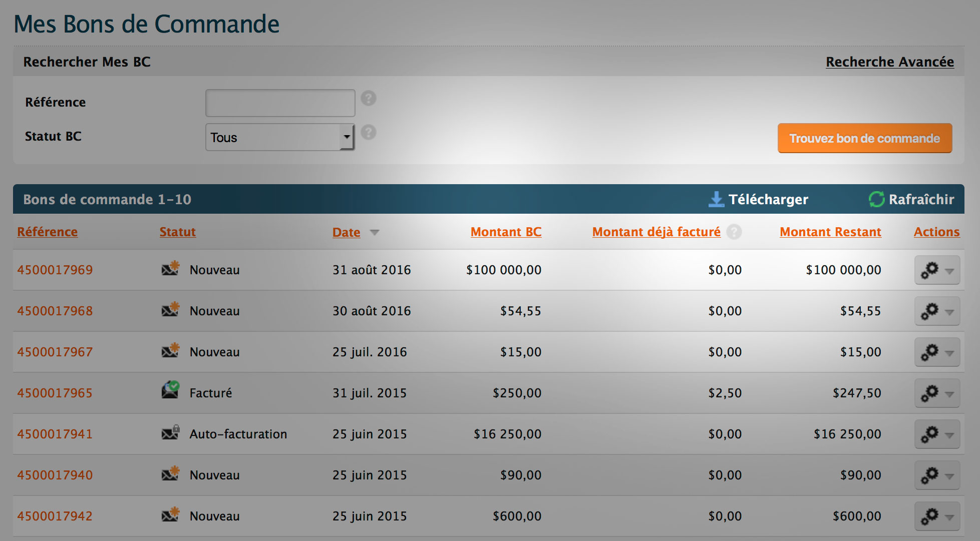Click Nouveau status icon for order 4500017942
Viewport: 980px width, 541px height.
pos(171,514)
